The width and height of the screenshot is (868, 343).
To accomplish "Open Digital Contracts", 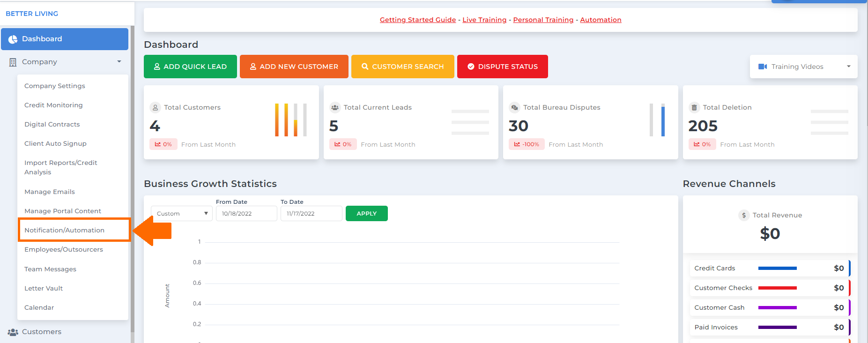I will click(x=52, y=124).
